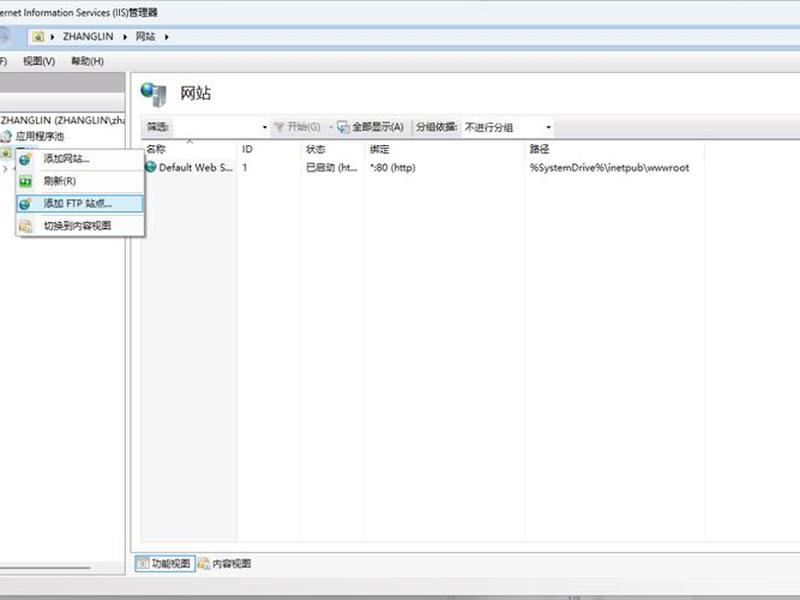This screenshot has width=800, height=600.
Task: Open dropdown arrow next to 开始(G)
Action: click(x=331, y=127)
